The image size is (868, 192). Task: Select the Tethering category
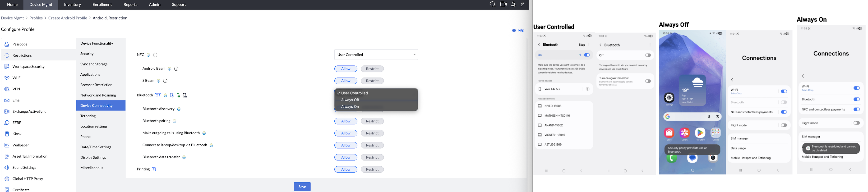coord(101,116)
